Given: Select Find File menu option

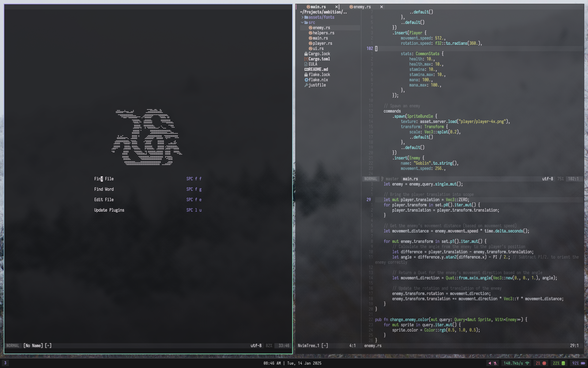Looking at the screenshot, I should point(104,178).
